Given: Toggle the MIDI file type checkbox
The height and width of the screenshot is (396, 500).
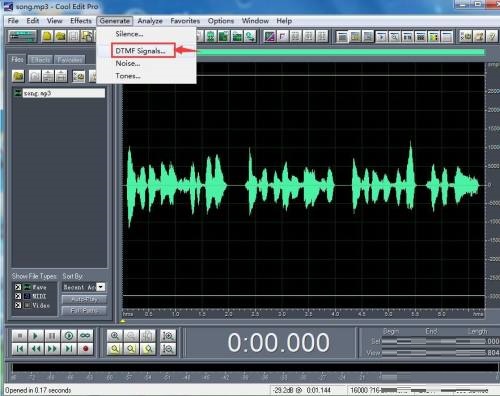Looking at the screenshot, I should point(18,296).
